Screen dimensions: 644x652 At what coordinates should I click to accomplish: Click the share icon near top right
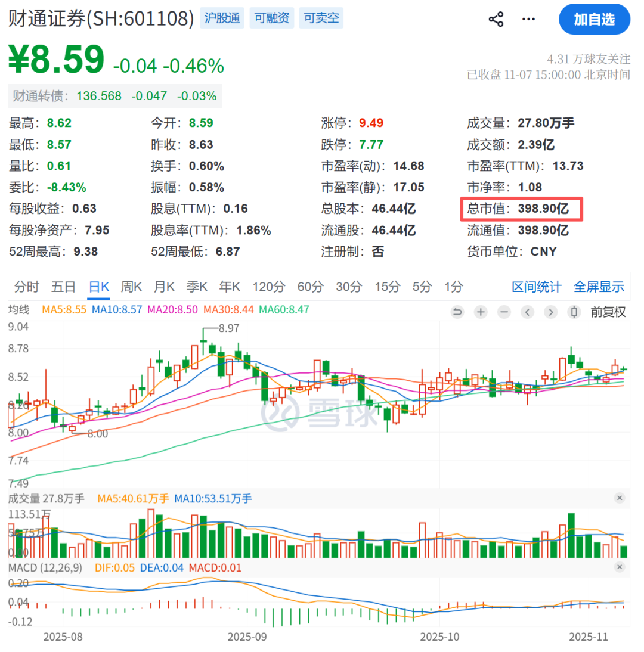click(496, 18)
